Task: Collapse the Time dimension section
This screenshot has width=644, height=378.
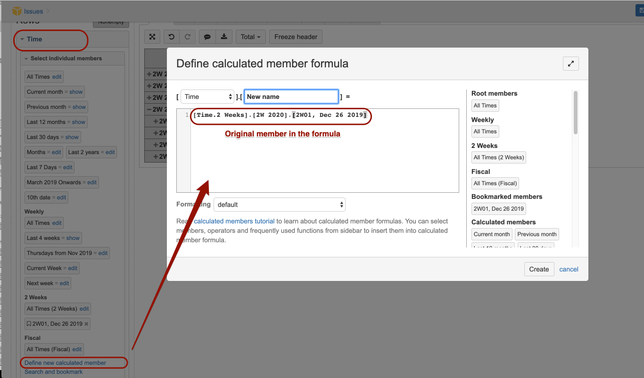Action: pos(22,39)
